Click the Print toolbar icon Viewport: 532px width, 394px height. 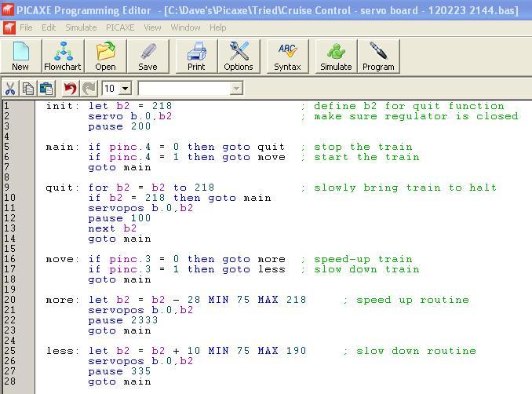tap(196, 56)
